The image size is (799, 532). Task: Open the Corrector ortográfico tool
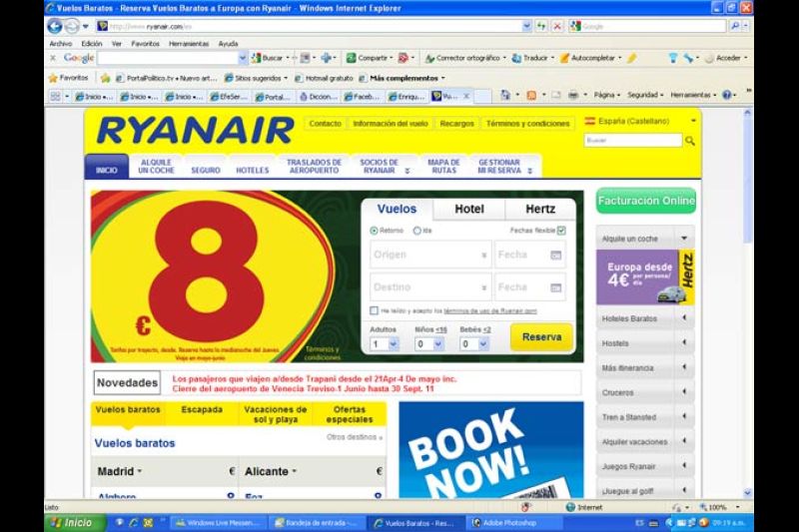click(464, 58)
